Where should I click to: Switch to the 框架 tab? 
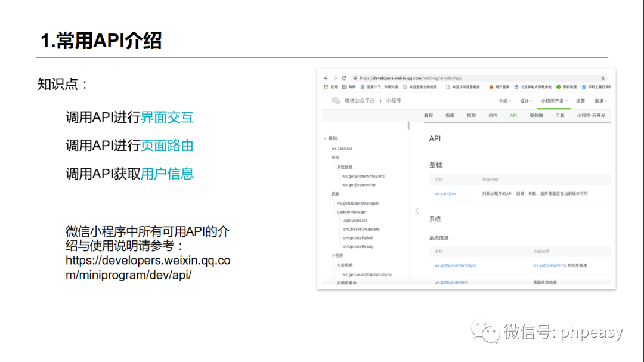472,116
